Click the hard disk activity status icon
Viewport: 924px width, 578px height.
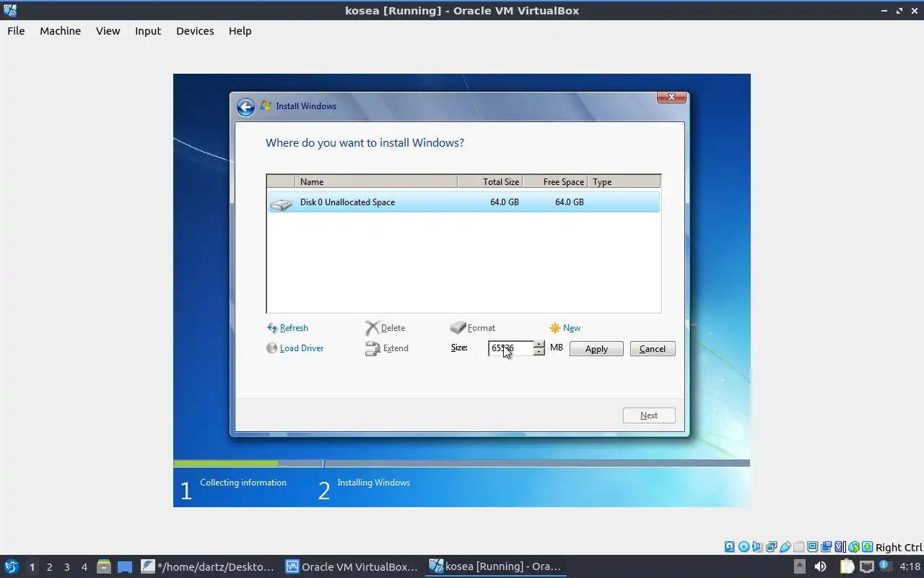(730, 547)
